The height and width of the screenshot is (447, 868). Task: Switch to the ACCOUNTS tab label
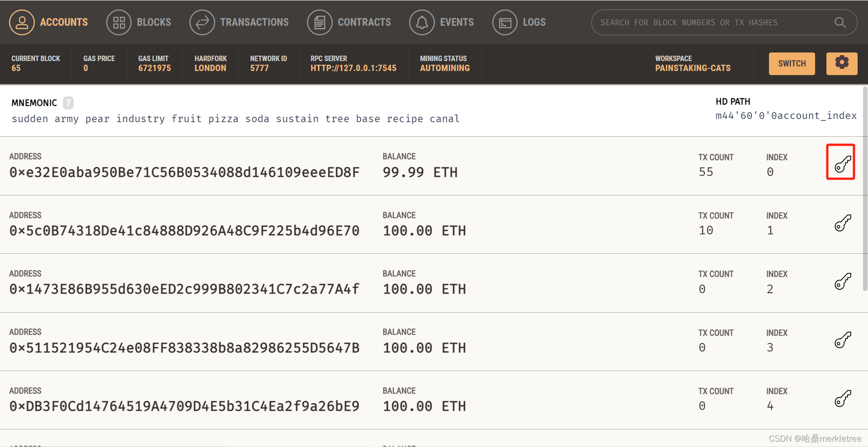(x=64, y=22)
